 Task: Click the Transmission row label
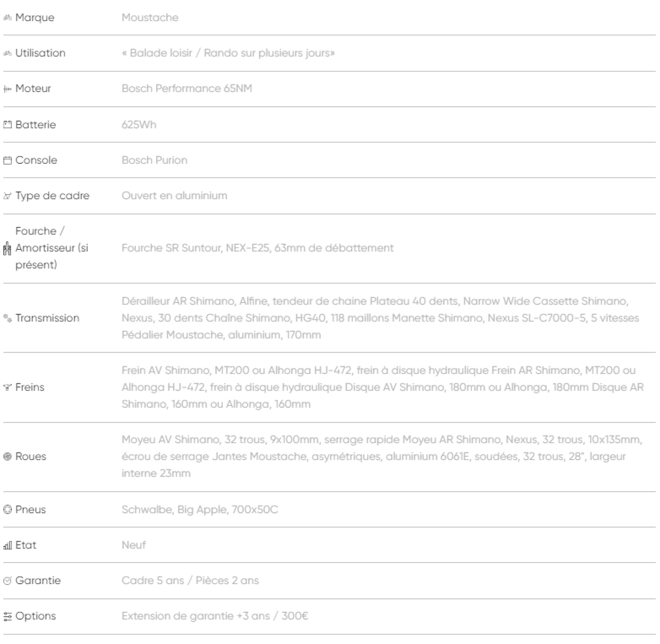tap(47, 318)
